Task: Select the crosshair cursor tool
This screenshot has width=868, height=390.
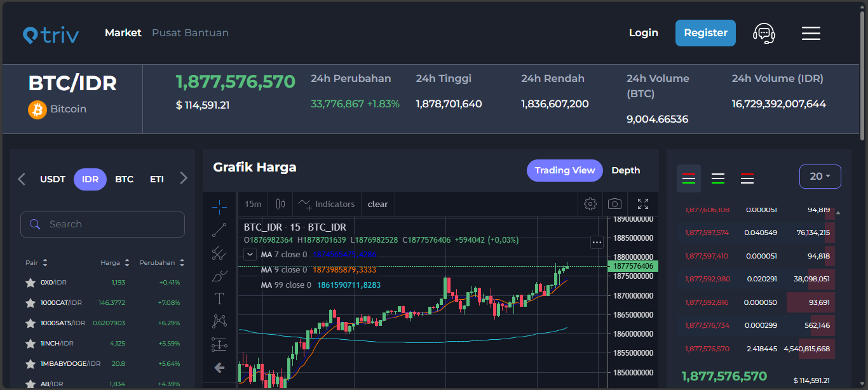Action: (x=219, y=207)
